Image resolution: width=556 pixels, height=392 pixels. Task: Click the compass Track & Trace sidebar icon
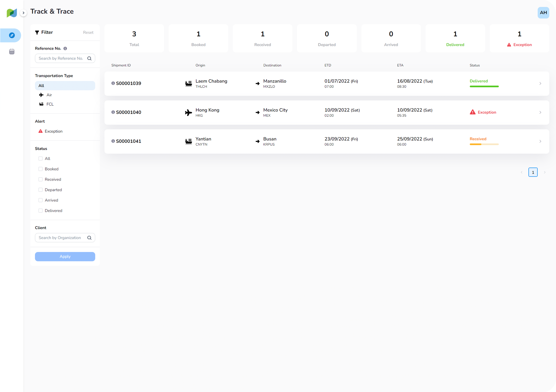tap(12, 35)
